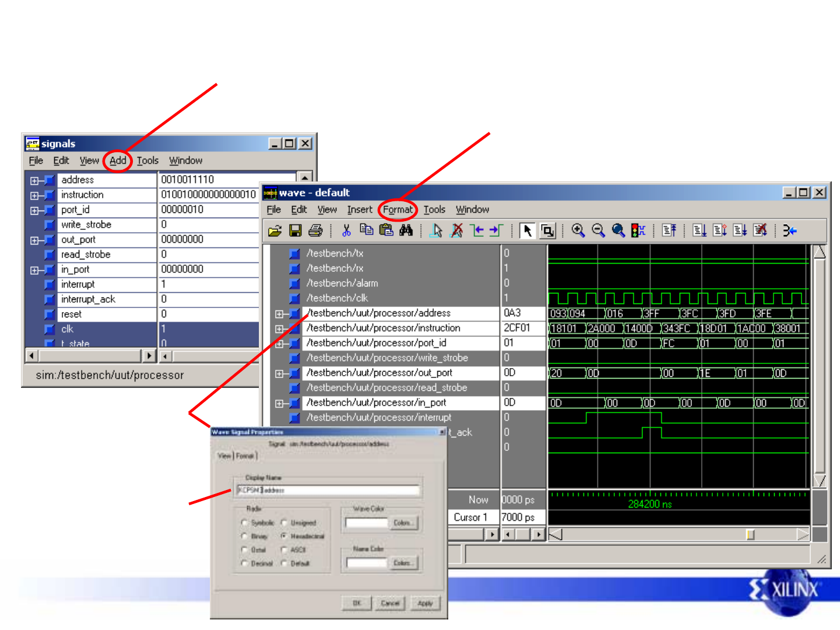Screen dimensions: 840x630
Task: Expand address signal in signals window
Action: 34,181
